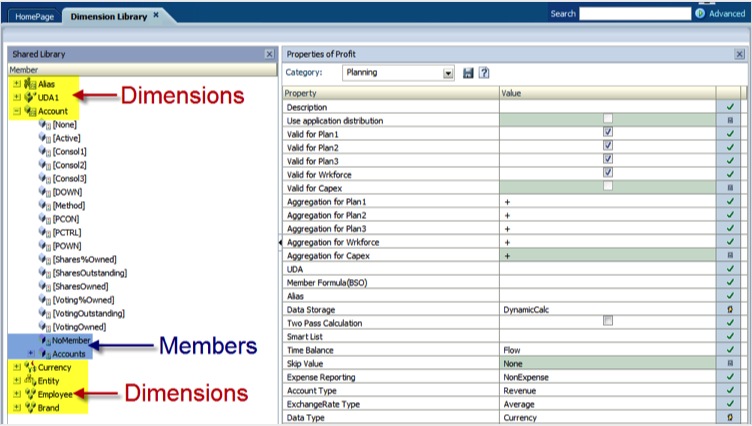
Task: Click the Value column header
Action: click(x=608, y=93)
